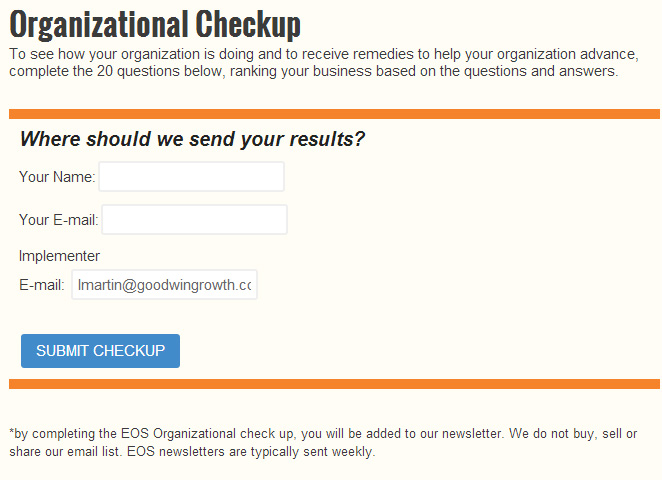This screenshot has height=480, width=662.
Task: Select the Implementer E-mail field with lmartin address
Action: [x=164, y=285]
